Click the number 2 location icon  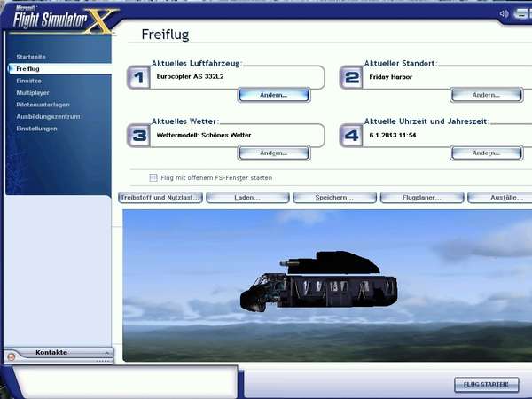coord(351,78)
